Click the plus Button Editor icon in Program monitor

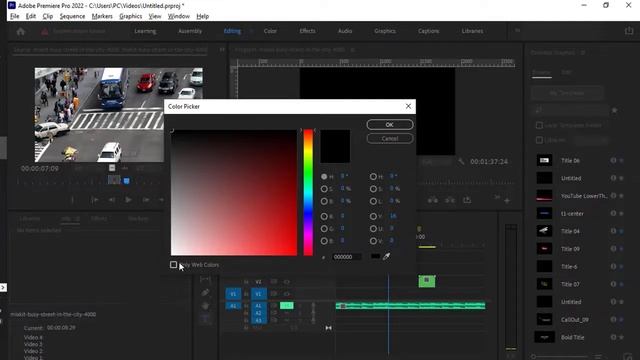pyautogui.click(x=507, y=200)
